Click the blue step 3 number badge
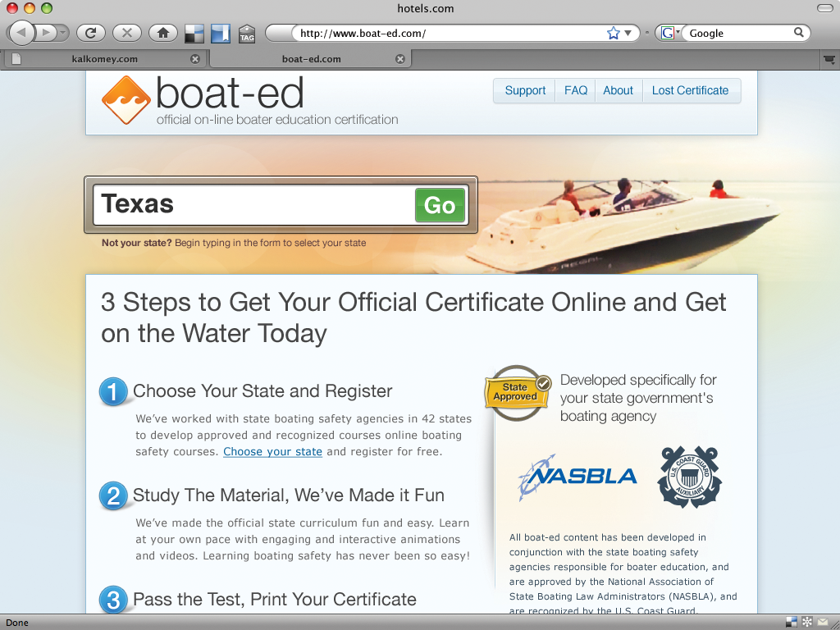The width and height of the screenshot is (840, 630). click(x=113, y=600)
